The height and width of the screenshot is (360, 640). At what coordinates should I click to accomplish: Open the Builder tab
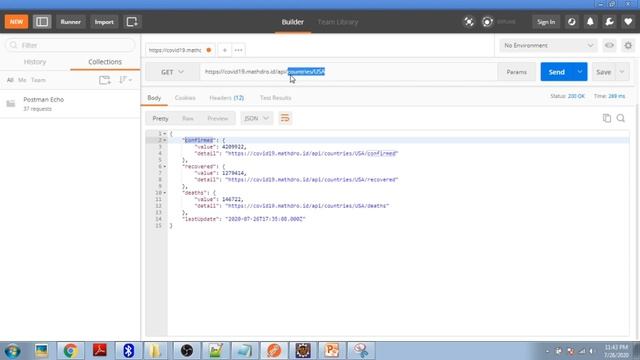click(x=293, y=22)
